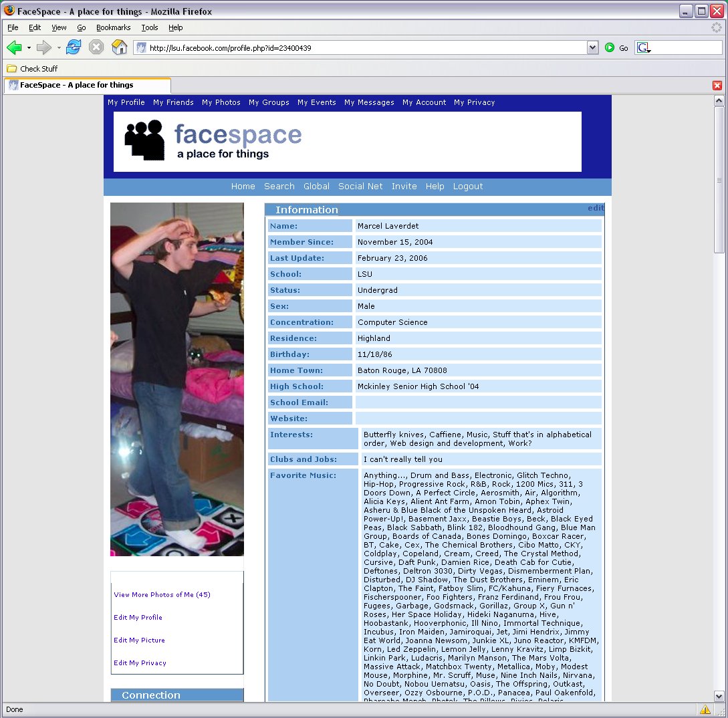Click the security warning icon in status bar

tap(705, 709)
